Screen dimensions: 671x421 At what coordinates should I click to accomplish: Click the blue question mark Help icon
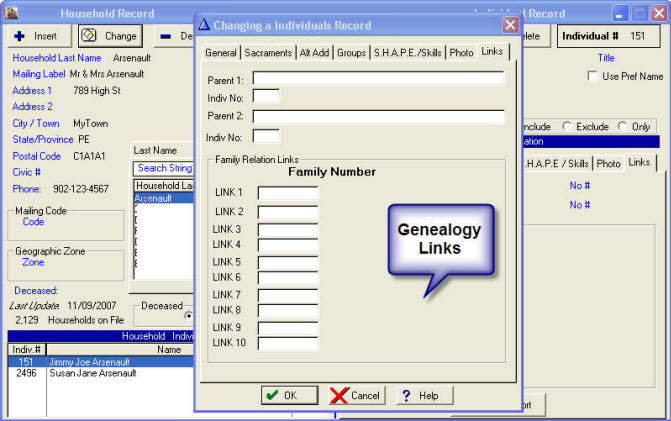tap(406, 395)
